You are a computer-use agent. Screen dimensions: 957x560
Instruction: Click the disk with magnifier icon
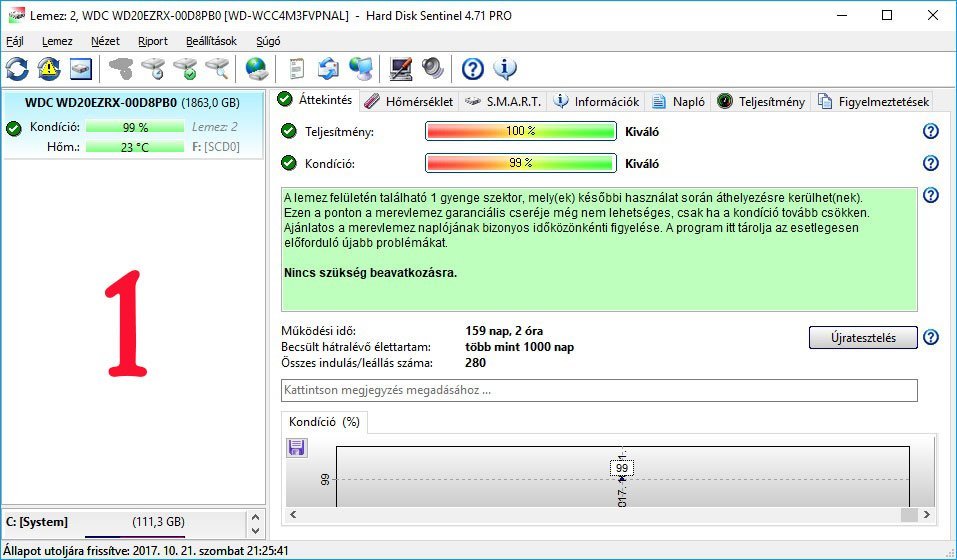(217, 69)
